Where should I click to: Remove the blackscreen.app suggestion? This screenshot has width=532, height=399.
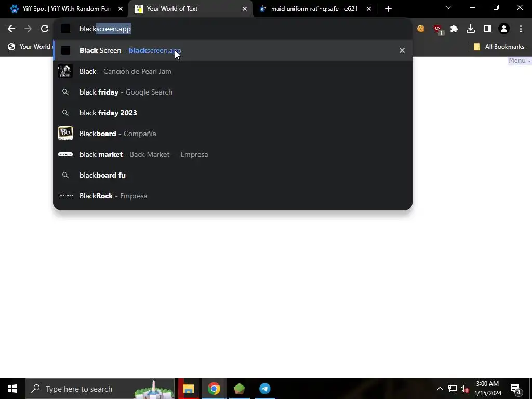(x=402, y=50)
